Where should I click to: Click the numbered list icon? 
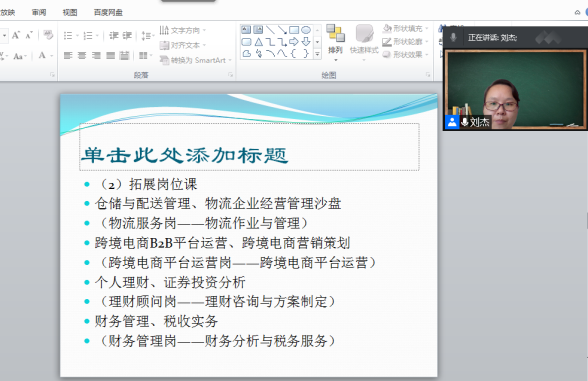point(88,36)
